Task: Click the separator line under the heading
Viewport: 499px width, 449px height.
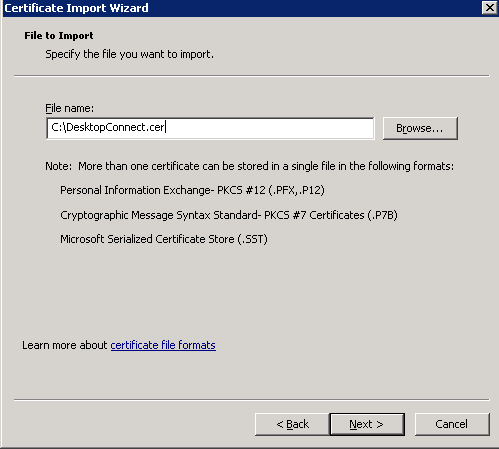Action: 252,76
